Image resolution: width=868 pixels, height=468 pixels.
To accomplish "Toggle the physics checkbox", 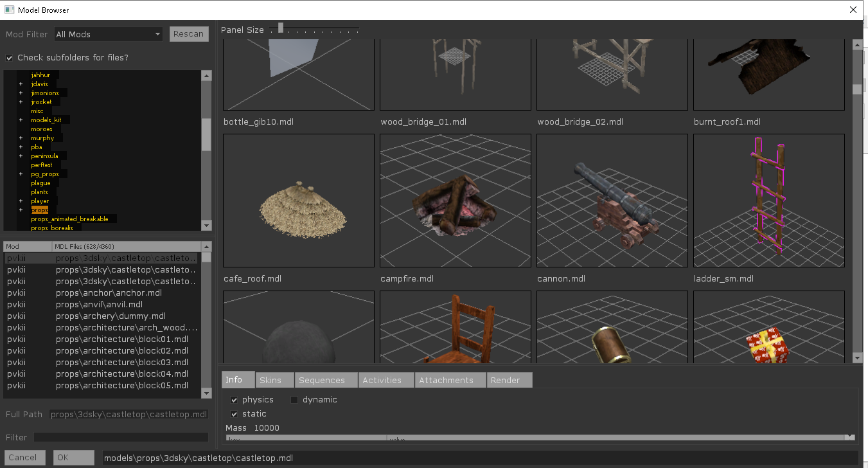I will (x=234, y=400).
